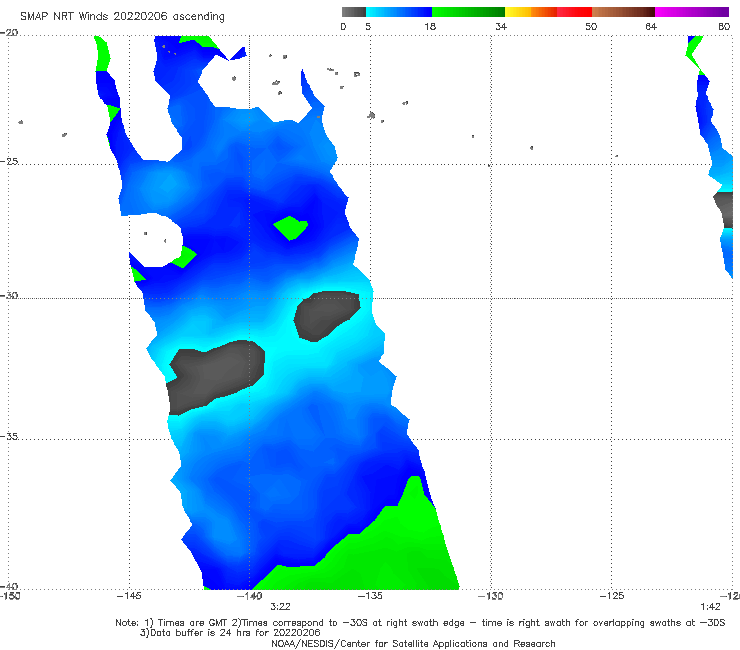Screen dimensions: 740x650
Task: Click the longitude label '-145'
Action: pyautogui.click(x=129, y=596)
